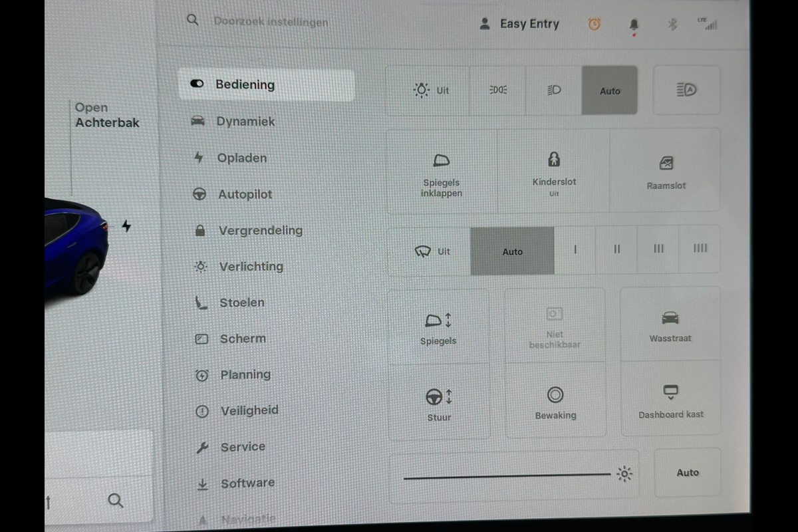Tap the parking lights icon

point(498,90)
